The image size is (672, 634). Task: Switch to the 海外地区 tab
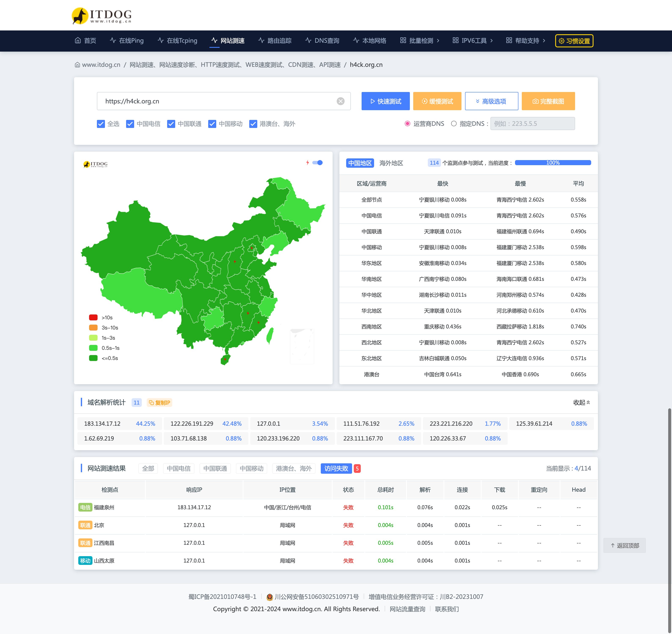(x=391, y=163)
